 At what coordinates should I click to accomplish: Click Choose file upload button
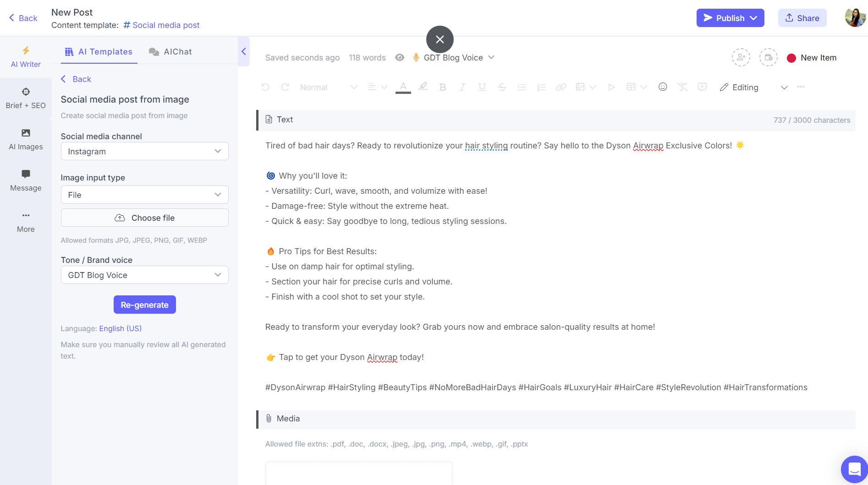[145, 218]
